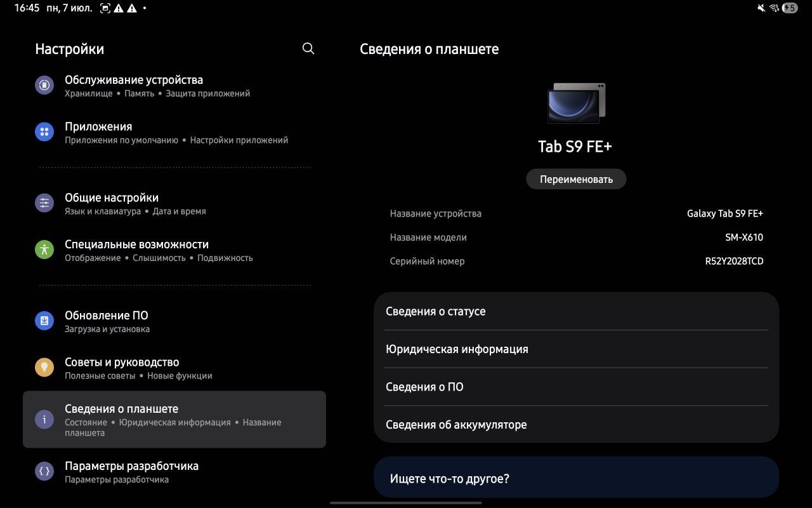Viewport: 812px width, 508px height.
Task: Click the blue Apps icon
Action: pyautogui.click(x=44, y=132)
